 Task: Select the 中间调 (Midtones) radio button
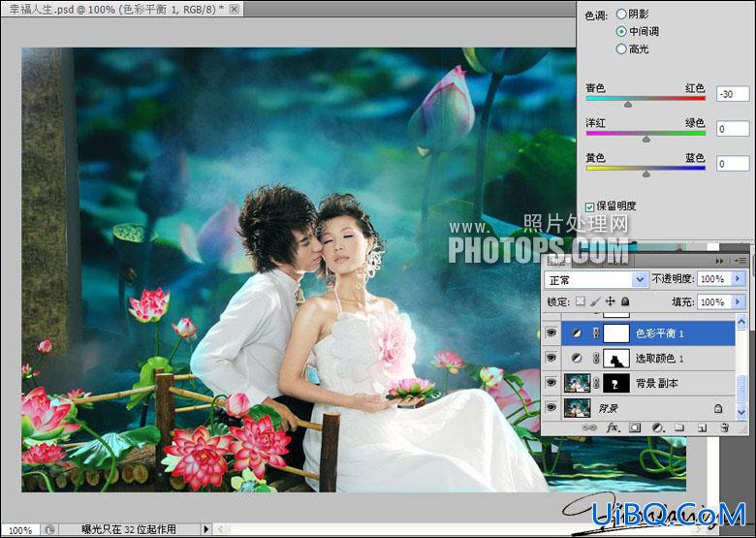click(621, 32)
